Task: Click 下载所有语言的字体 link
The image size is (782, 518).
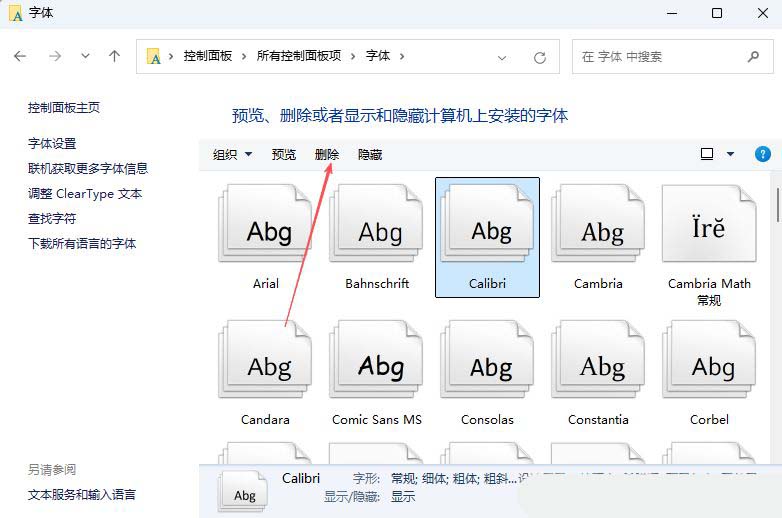Action: point(82,243)
